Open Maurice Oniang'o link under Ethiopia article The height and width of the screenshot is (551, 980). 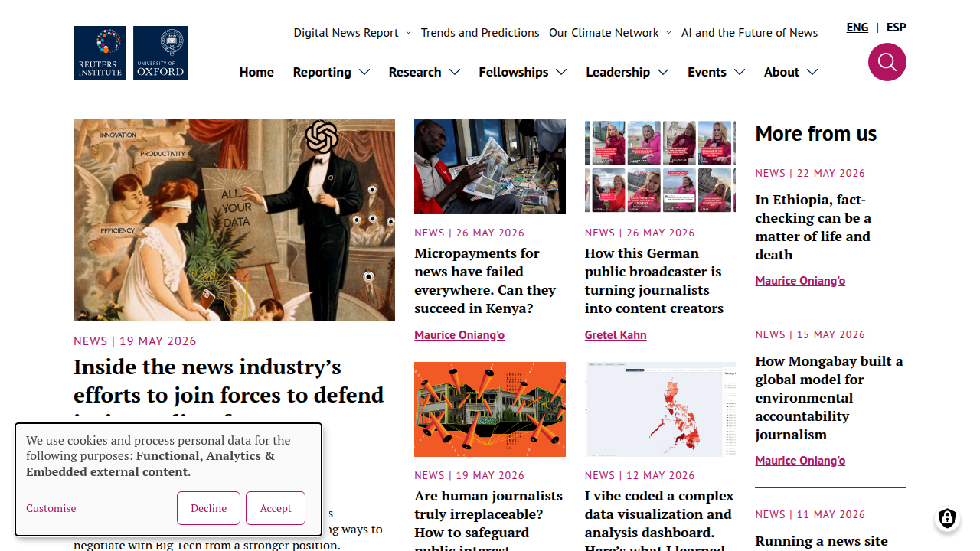[800, 281]
